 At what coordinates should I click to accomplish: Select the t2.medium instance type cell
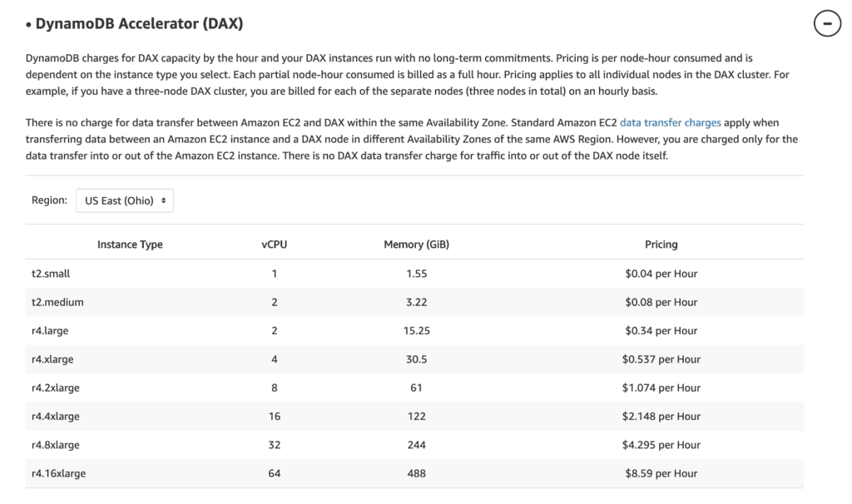[x=57, y=302]
